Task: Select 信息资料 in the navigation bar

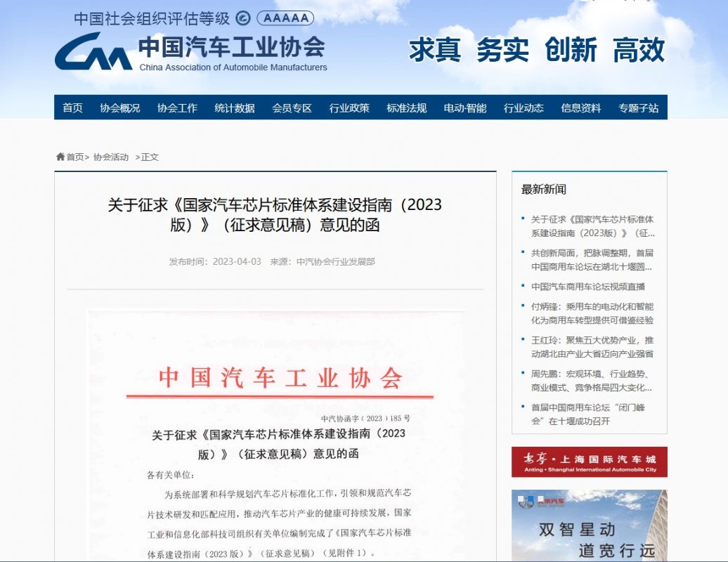Action: tap(581, 107)
